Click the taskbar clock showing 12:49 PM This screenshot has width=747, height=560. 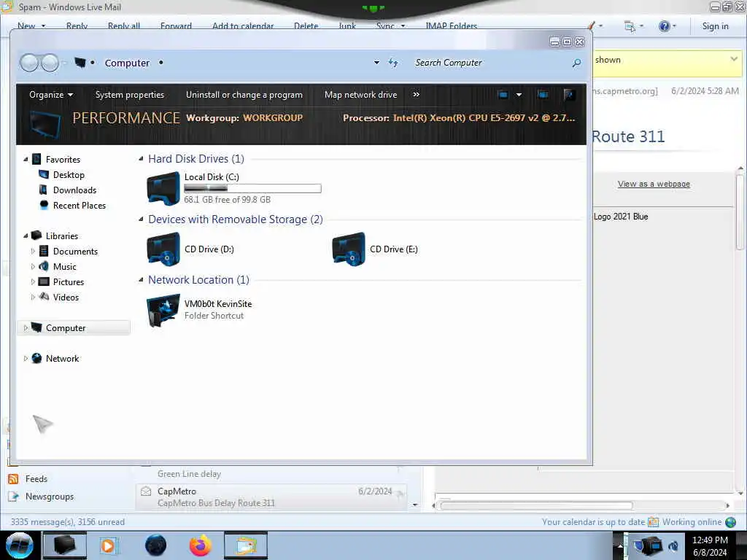click(710, 545)
